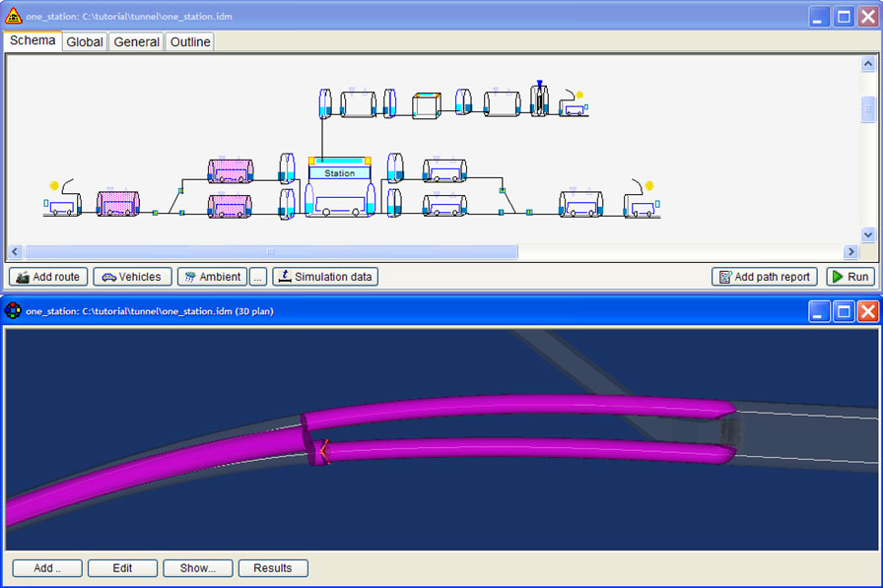Click the Station block in the schema

(339, 173)
